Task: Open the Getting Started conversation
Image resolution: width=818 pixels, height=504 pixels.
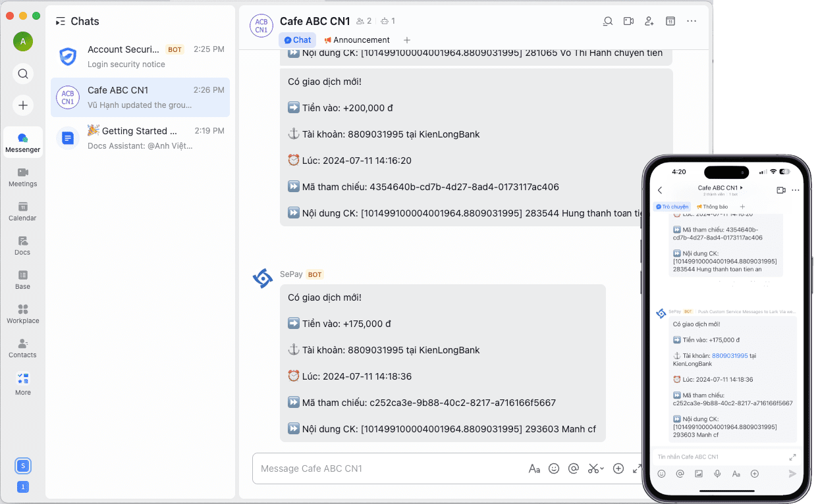Action: pos(140,138)
